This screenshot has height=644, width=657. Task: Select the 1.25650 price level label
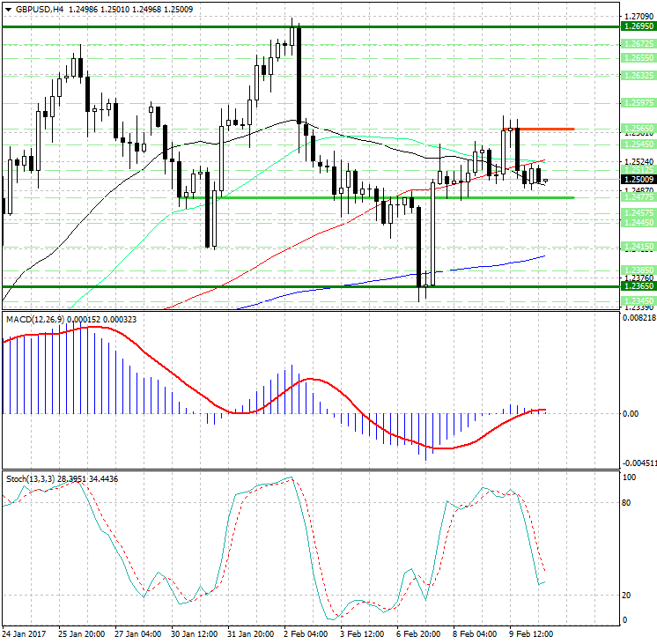[x=637, y=129]
